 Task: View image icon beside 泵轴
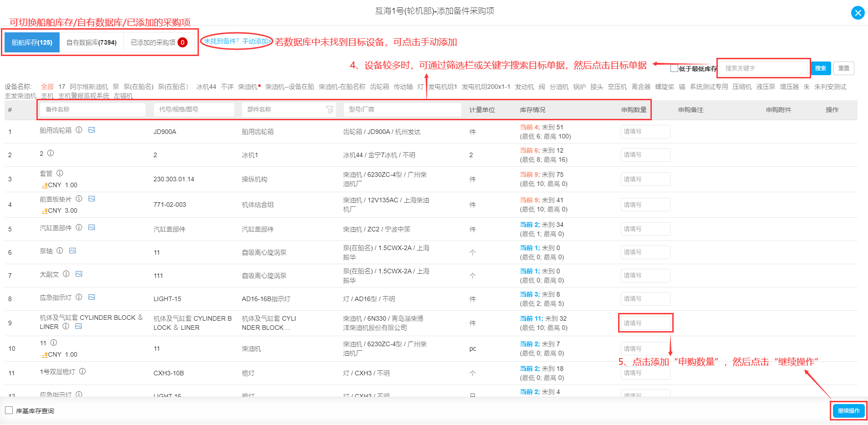click(72, 251)
